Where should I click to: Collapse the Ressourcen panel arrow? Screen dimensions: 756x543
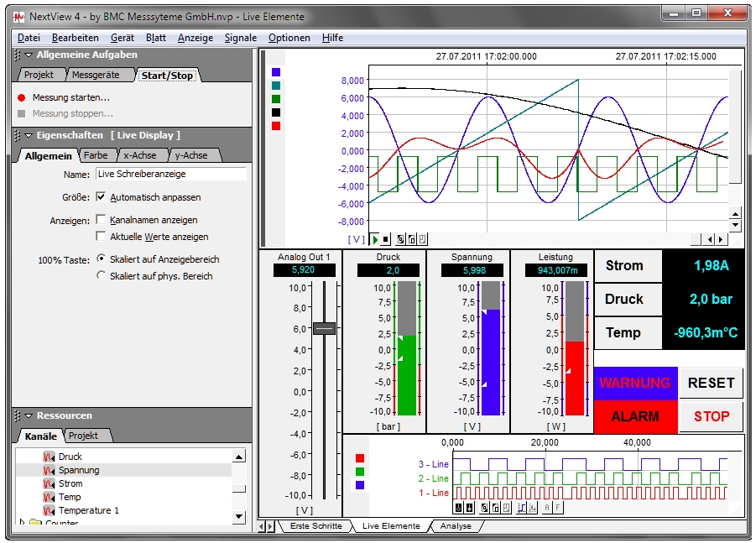[x=29, y=415]
